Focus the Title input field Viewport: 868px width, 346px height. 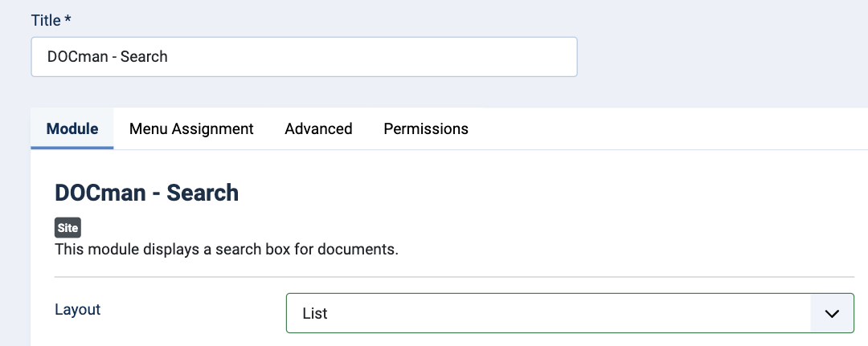[x=304, y=57]
